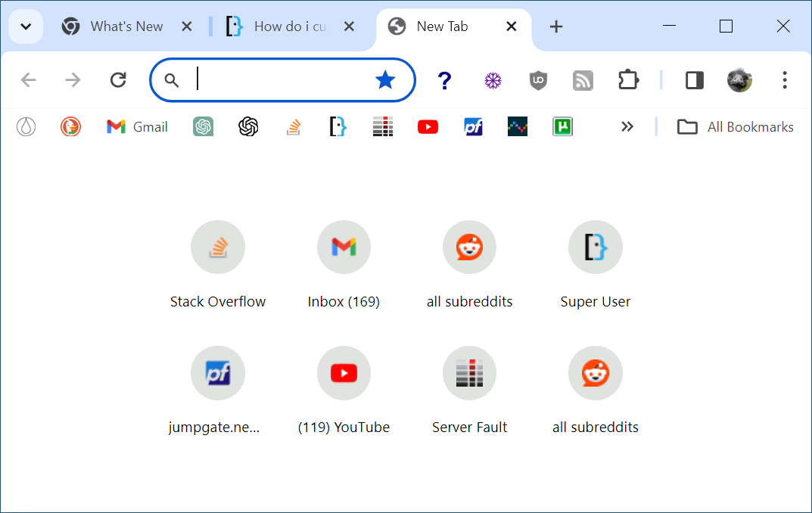Open the tab search dropdown arrow
The width and height of the screenshot is (812, 513).
coord(26,26)
